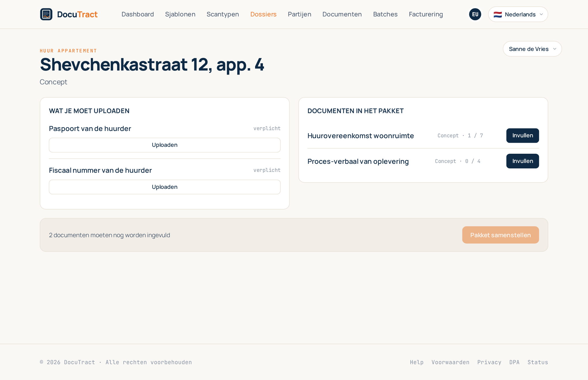
Task: Open the Nederlands language dropdown
Action: (x=518, y=14)
